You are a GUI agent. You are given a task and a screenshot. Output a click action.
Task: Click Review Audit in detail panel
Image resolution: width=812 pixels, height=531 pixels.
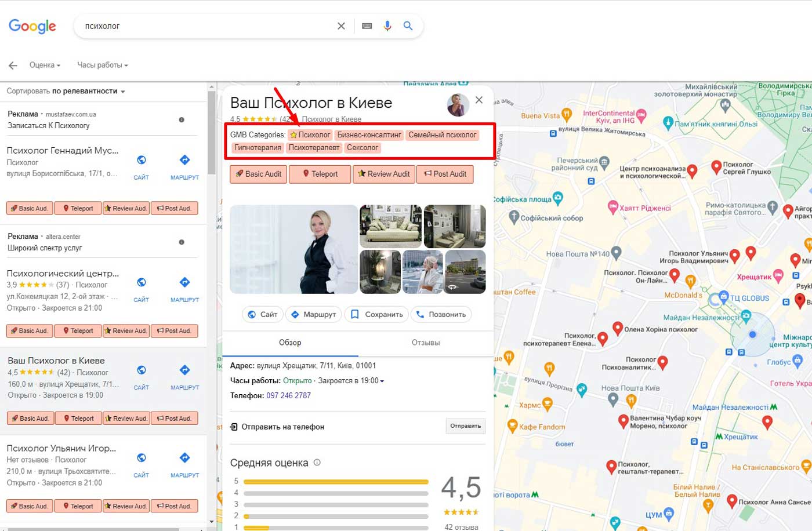(x=384, y=174)
